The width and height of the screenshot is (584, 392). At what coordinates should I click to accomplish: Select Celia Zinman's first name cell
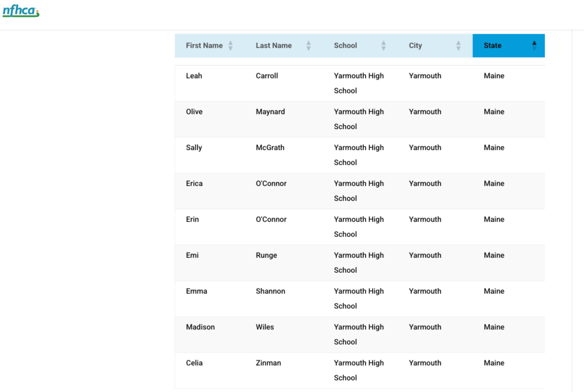click(x=194, y=363)
